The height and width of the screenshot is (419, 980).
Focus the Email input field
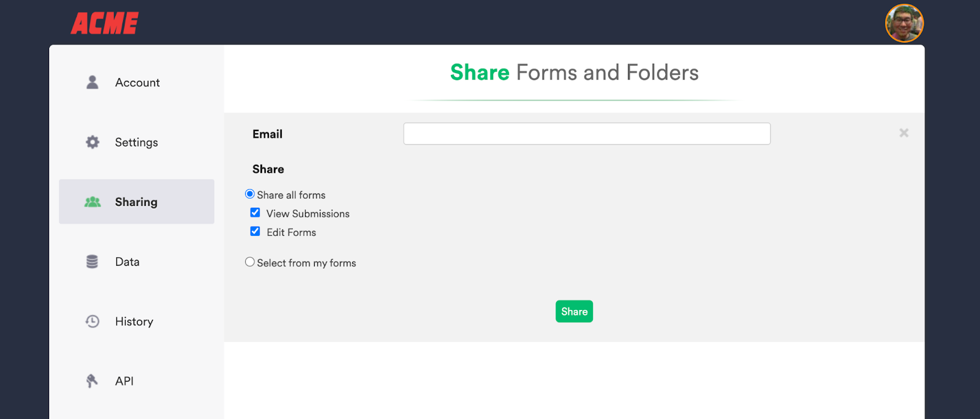pos(587,134)
